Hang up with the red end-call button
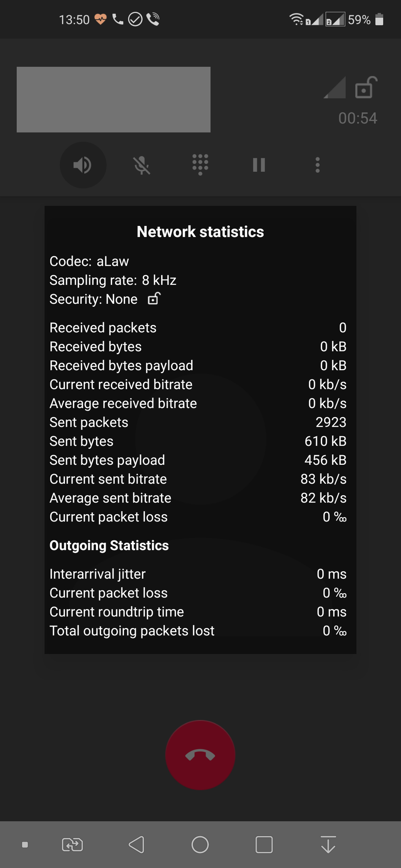401x868 pixels. click(x=200, y=755)
